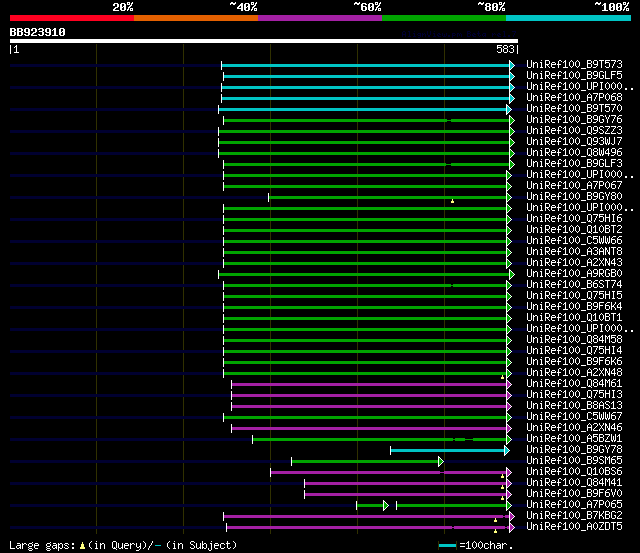Click the green alignment bar of B9SM65

click(x=365, y=462)
